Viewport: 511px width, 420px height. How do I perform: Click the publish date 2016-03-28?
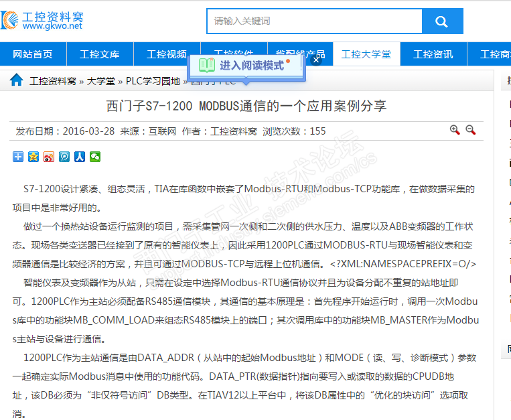(88, 131)
